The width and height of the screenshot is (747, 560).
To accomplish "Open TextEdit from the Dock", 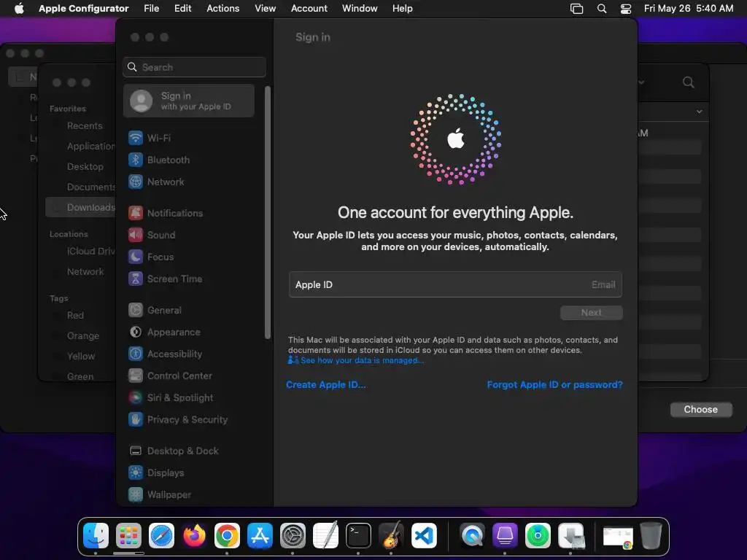I will coord(325,536).
